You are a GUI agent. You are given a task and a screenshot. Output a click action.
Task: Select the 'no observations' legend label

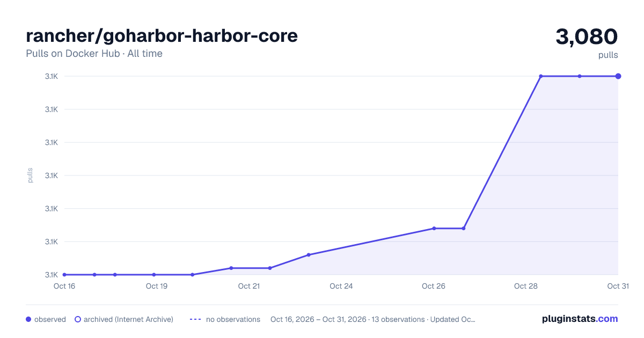[x=233, y=319]
